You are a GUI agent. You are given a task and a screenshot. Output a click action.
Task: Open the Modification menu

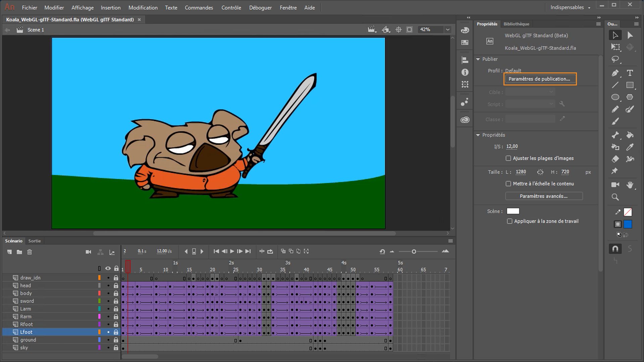pyautogui.click(x=143, y=7)
